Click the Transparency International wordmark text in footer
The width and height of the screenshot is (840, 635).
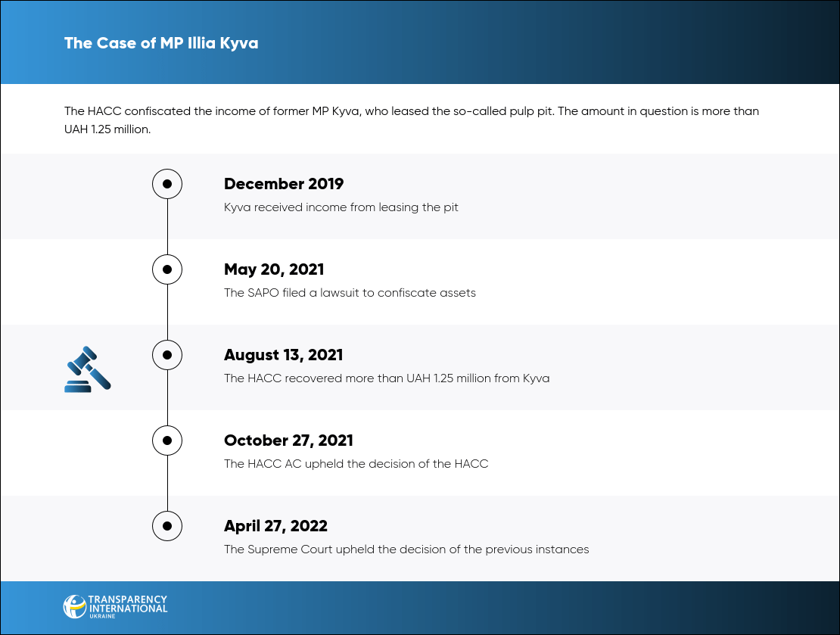[x=128, y=605]
